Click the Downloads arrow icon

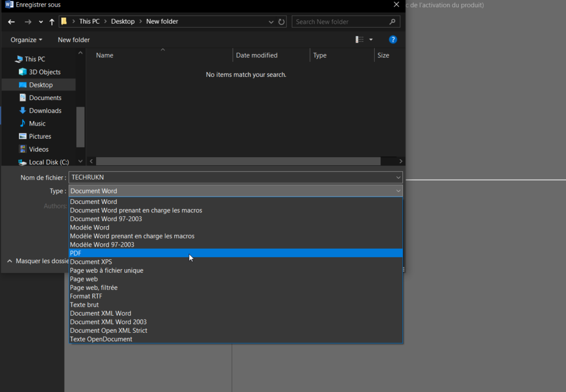(x=23, y=111)
